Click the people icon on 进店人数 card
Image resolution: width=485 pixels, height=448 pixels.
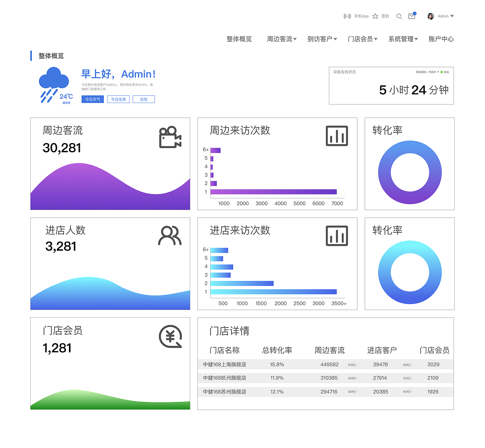(170, 236)
